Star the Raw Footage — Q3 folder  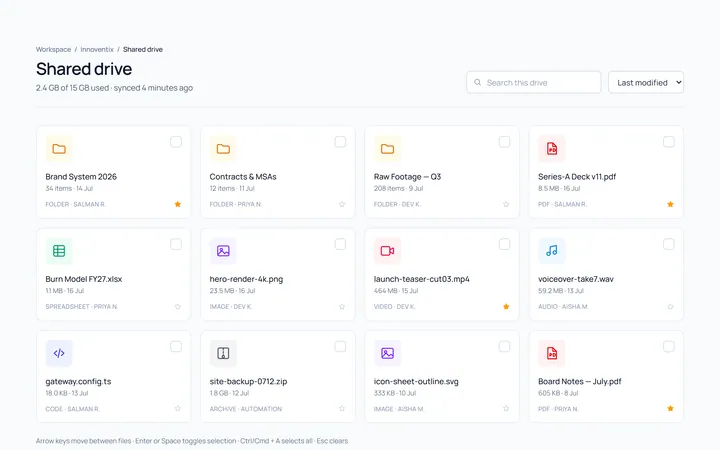coord(506,204)
